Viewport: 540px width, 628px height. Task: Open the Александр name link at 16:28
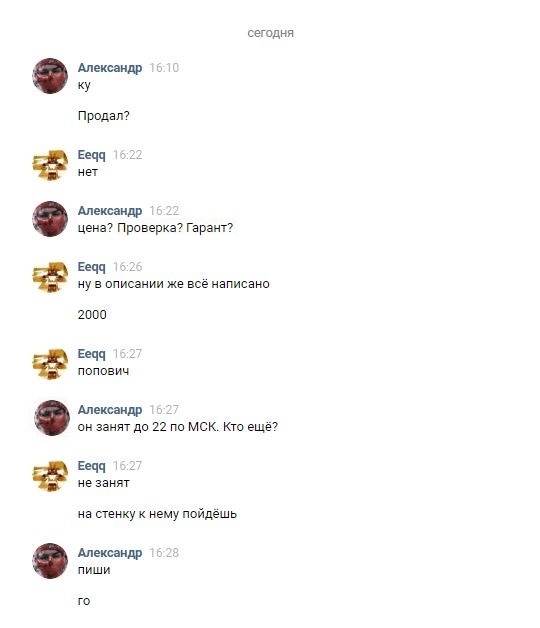tap(110, 553)
